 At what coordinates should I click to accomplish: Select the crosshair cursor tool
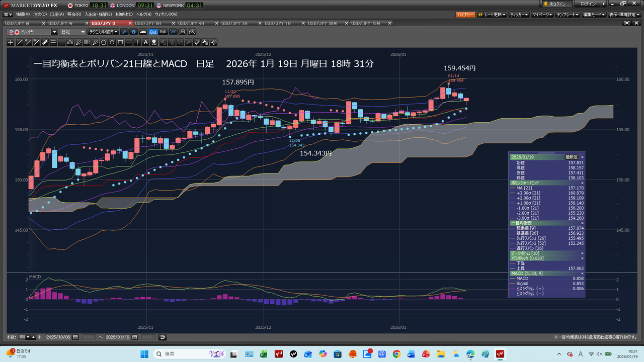tap(10, 42)
